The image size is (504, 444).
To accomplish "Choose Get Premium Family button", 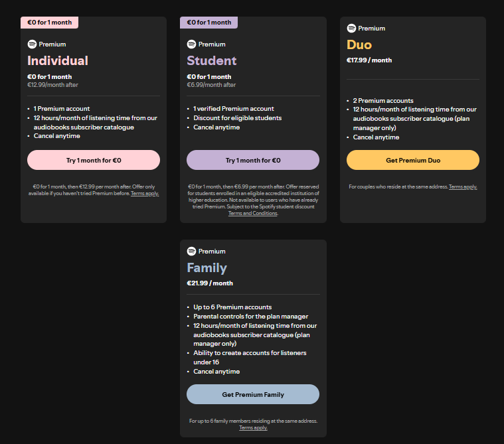I will (252, 394).
